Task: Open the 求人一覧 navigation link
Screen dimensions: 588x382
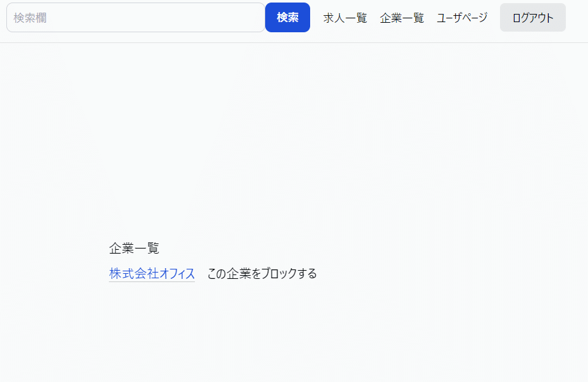Action: (x=345, y=18)
